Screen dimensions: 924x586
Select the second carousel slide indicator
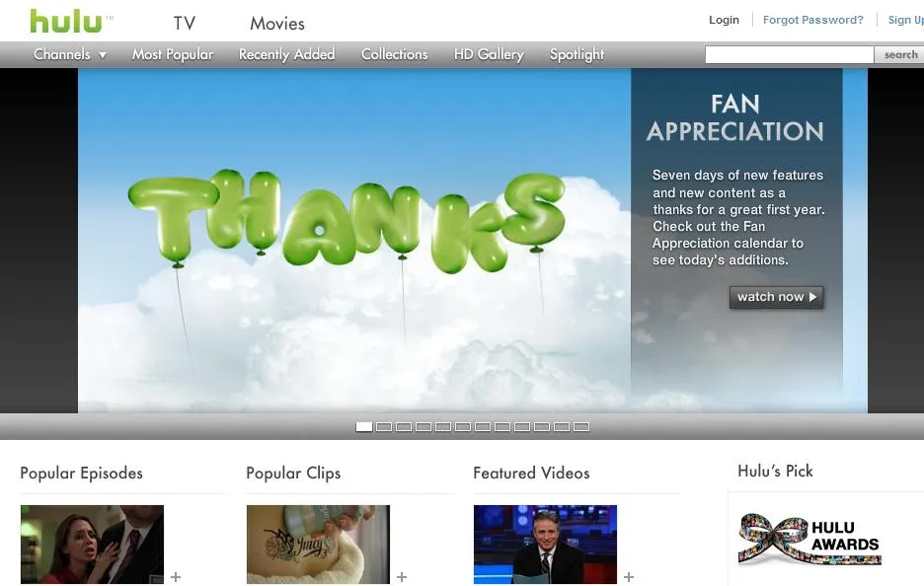coord(384,427)
